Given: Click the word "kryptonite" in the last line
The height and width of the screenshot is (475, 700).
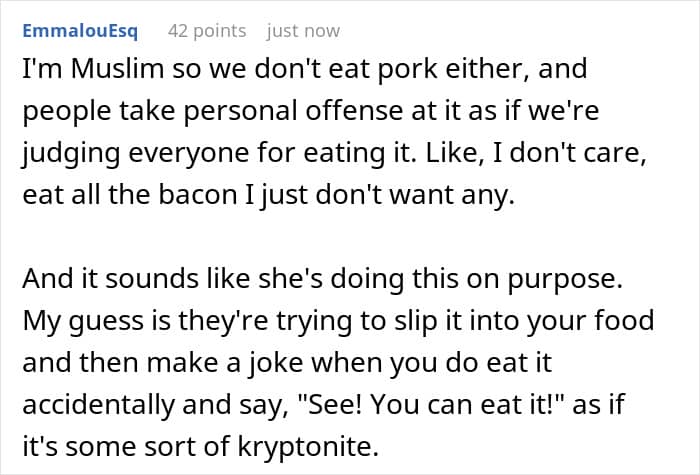Looking at the screenshot, I should click(308, 447).
